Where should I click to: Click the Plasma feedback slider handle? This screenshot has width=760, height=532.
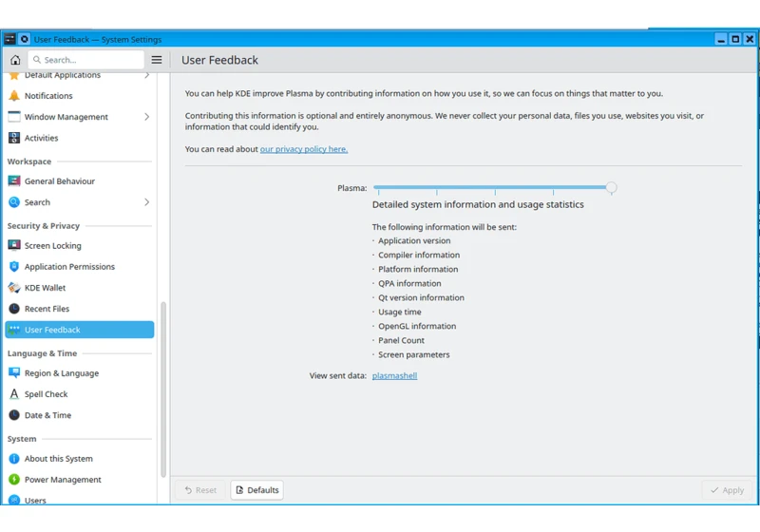[x=611, y=187]
